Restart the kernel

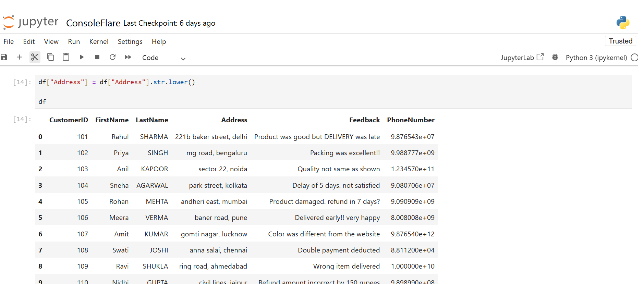tap(112, 57)
